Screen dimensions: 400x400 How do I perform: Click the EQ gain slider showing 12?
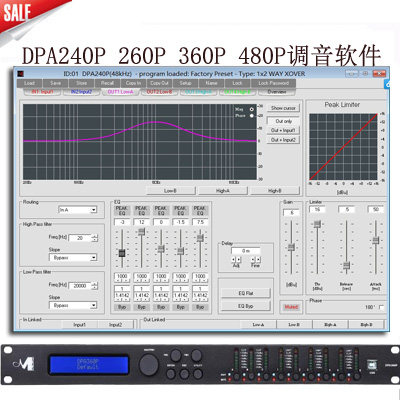pos(142,231)
